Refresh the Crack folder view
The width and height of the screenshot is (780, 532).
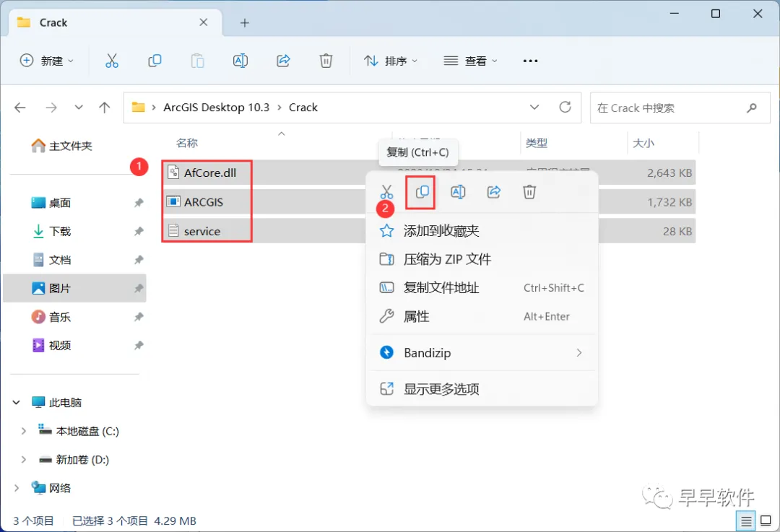(565, 107)
